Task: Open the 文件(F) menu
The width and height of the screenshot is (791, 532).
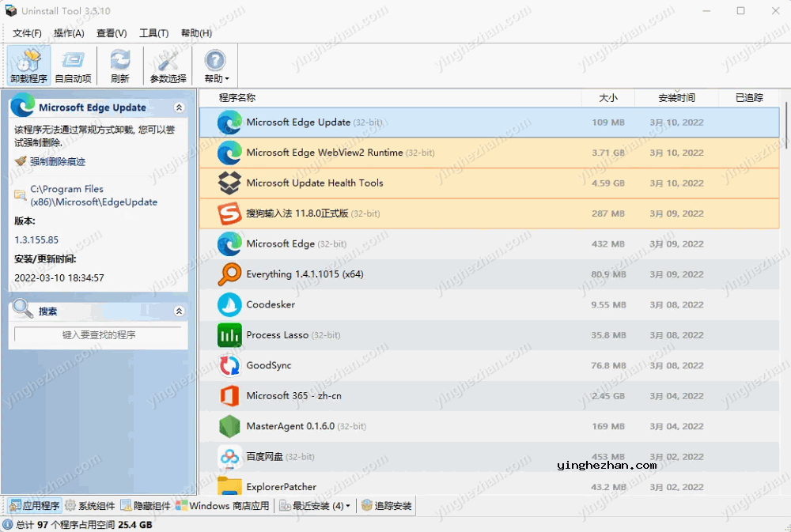Action: coord(27,33)
